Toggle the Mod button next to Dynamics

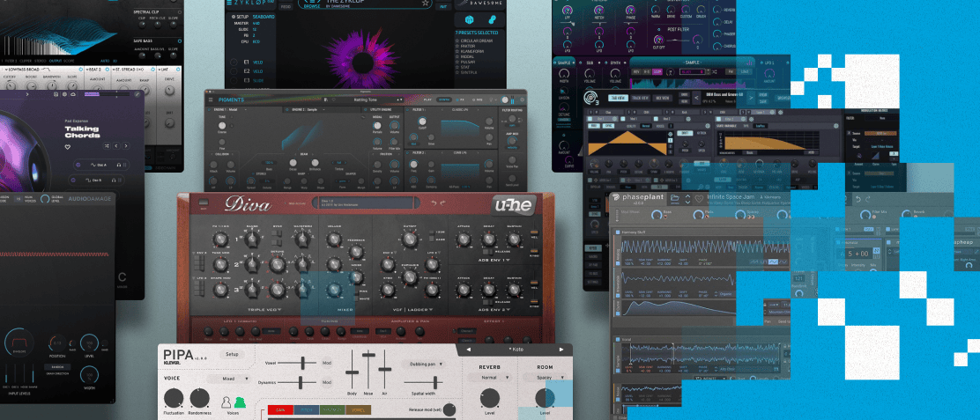326,382
